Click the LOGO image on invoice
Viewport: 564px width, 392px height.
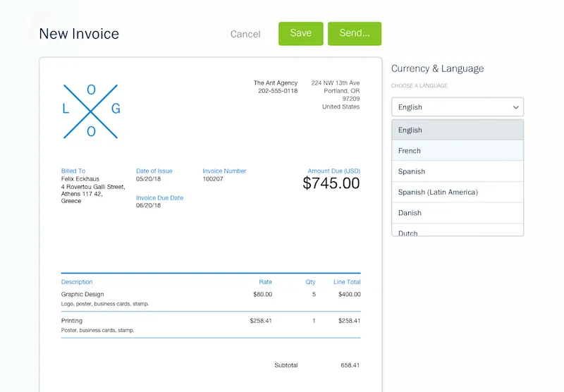91,110
